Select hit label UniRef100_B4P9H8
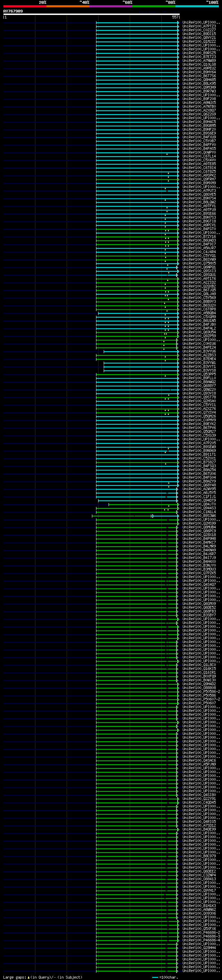 (199, 539)
